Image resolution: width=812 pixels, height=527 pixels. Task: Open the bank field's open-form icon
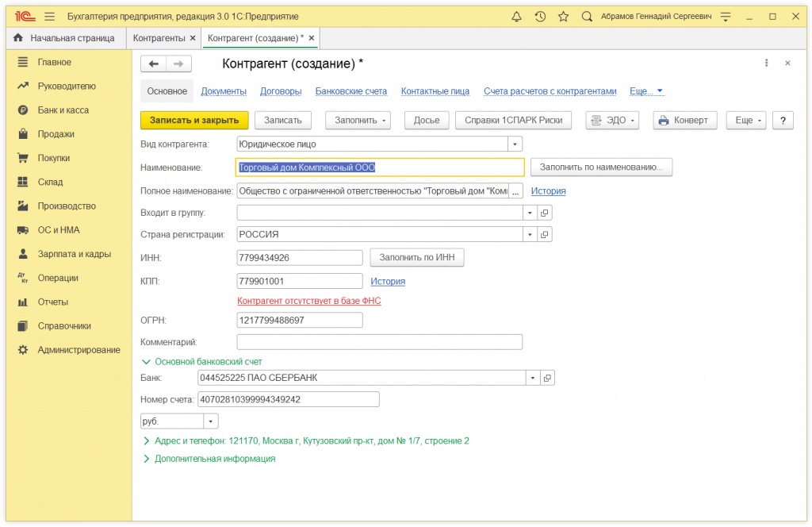pyautogui.click(x=547, y=378)
